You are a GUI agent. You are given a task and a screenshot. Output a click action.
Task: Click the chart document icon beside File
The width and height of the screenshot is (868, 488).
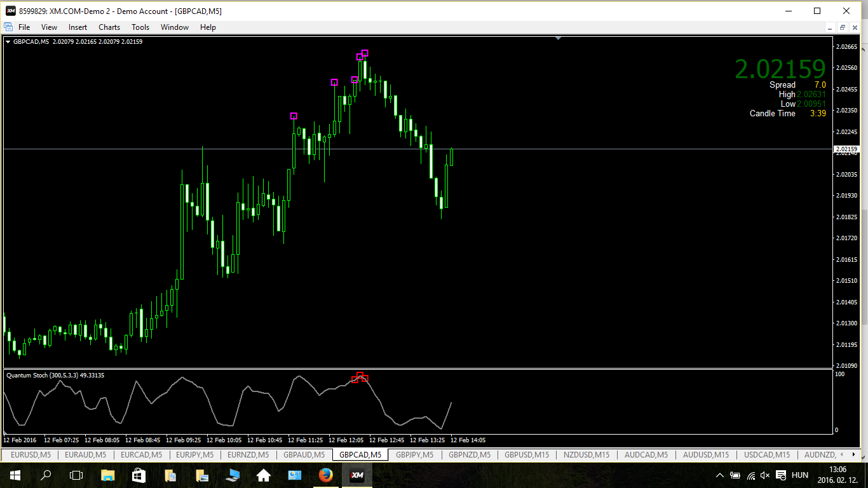click(x=8, y=27)
